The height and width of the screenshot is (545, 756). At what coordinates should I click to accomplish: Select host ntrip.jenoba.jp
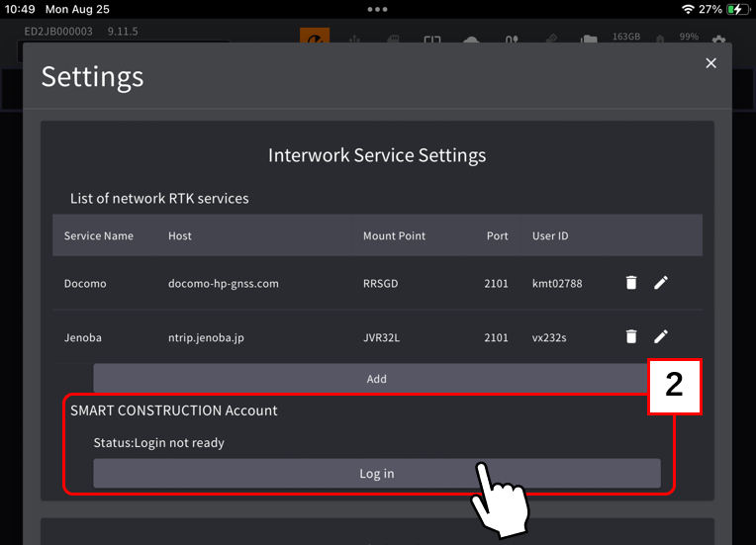point(206,337)
